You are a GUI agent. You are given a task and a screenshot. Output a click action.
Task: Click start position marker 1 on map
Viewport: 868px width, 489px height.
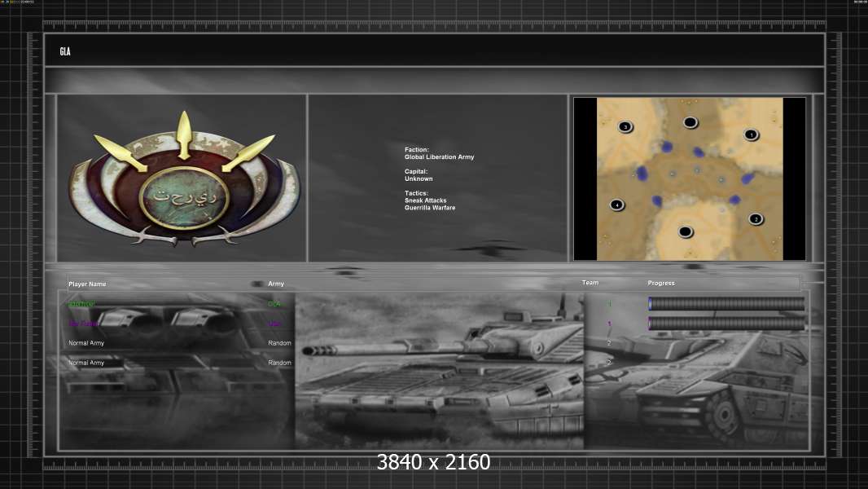click(x=751, y=134)
